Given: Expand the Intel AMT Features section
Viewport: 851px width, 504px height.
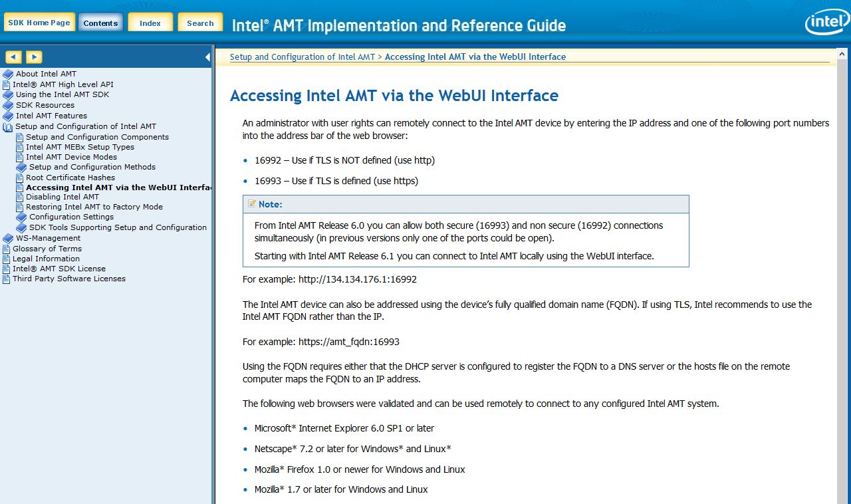Looking at the screenshot, I should [51, 116].
